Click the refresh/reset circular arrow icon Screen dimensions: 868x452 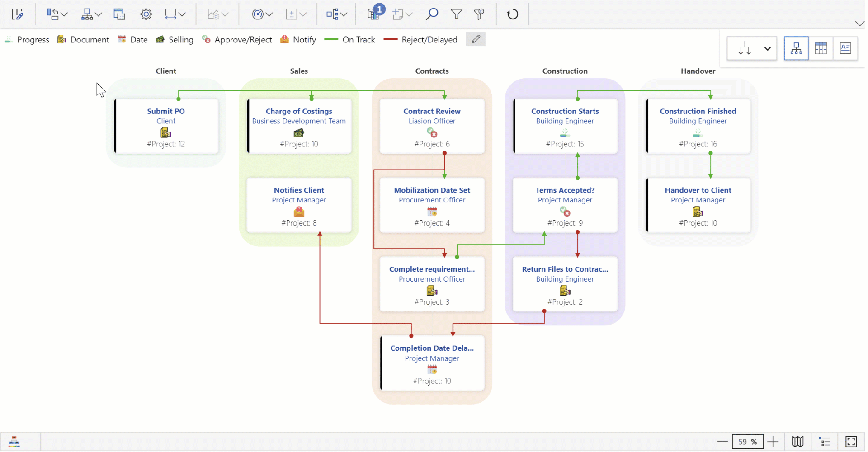(512, 14)
